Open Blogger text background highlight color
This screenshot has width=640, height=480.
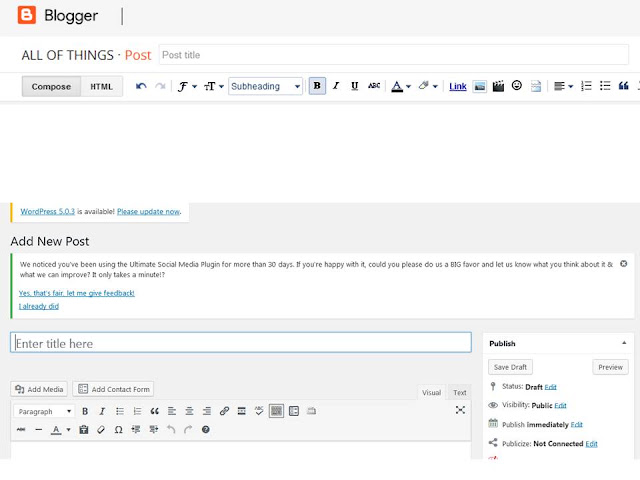tap(428, 86)
